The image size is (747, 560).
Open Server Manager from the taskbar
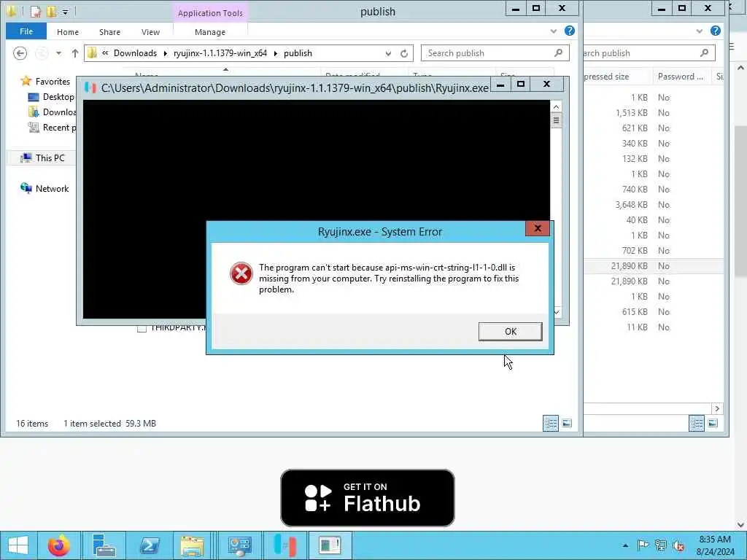tap(104, 545)
